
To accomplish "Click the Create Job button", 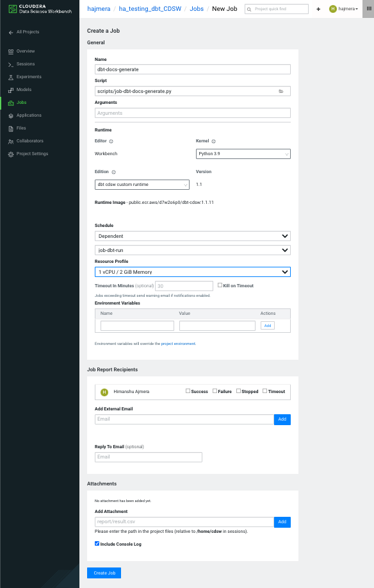I will [x=104, y=573].
